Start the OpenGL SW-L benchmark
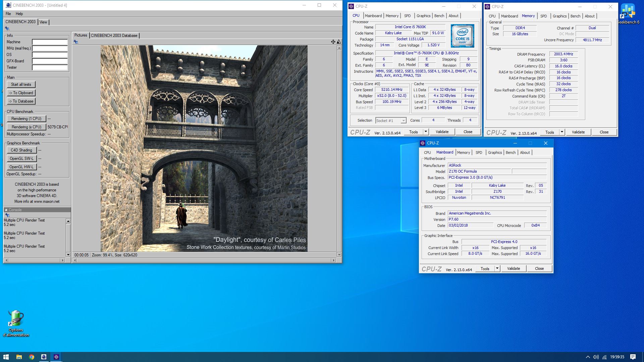 (21, 159)
